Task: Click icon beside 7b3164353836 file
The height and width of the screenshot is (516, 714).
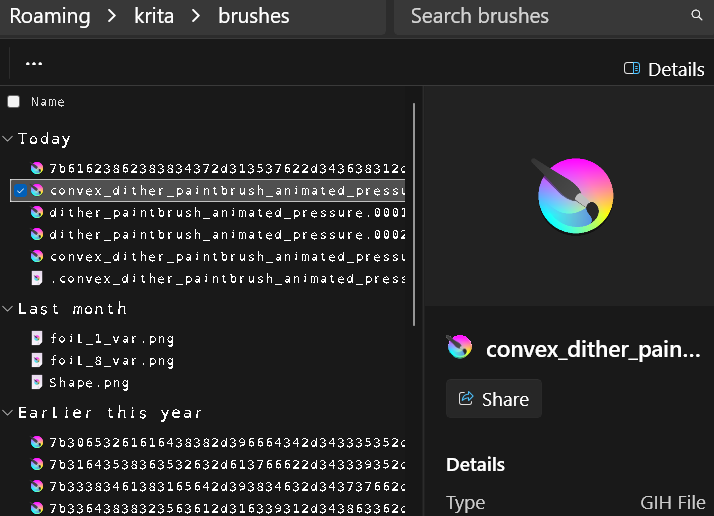Action: (37, 464)
